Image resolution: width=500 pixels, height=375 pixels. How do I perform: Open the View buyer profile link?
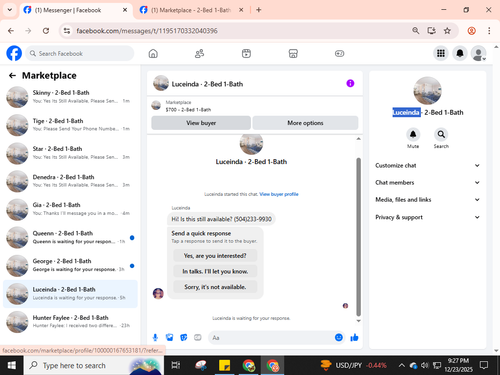[279, 194]
